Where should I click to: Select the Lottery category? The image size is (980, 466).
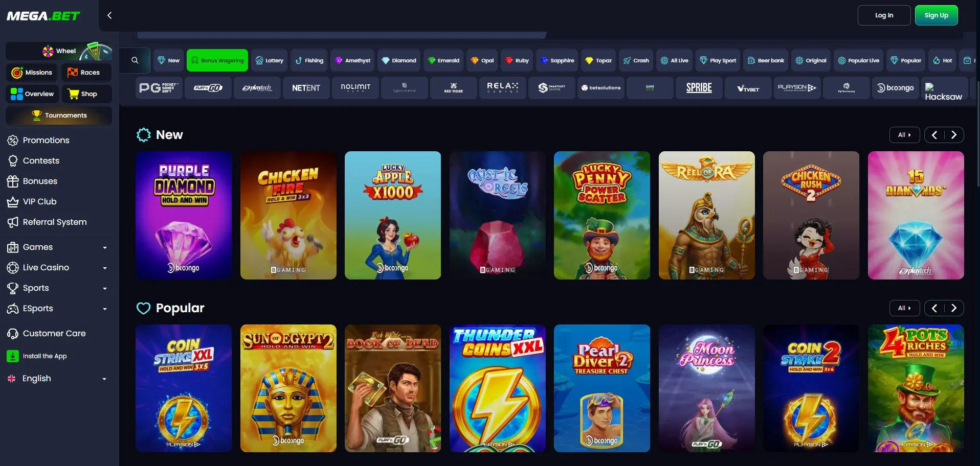(x=269, y=60)
